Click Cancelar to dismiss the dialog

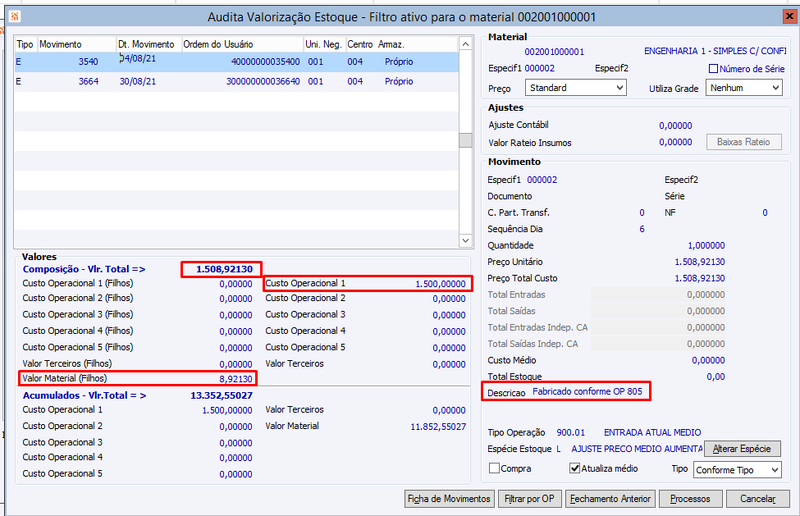click(758, 499)
